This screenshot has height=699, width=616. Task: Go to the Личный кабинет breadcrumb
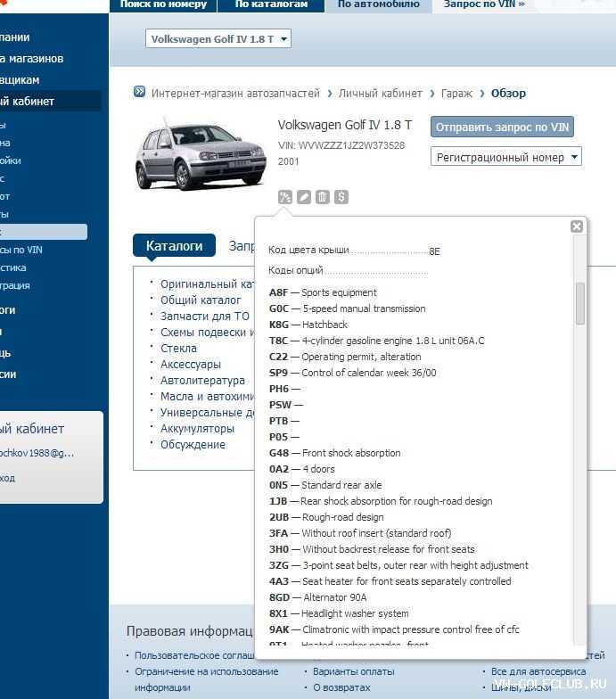click(380, 93)
